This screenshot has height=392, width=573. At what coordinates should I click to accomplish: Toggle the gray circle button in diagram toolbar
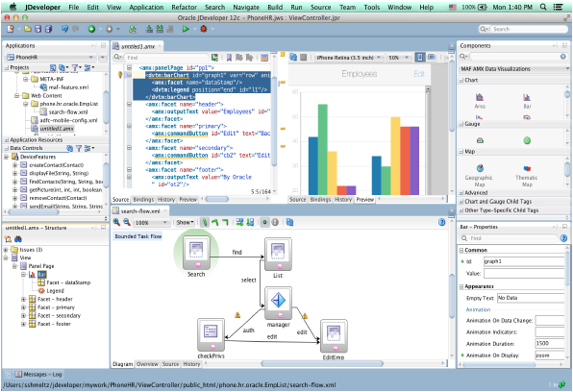(275, 222)
